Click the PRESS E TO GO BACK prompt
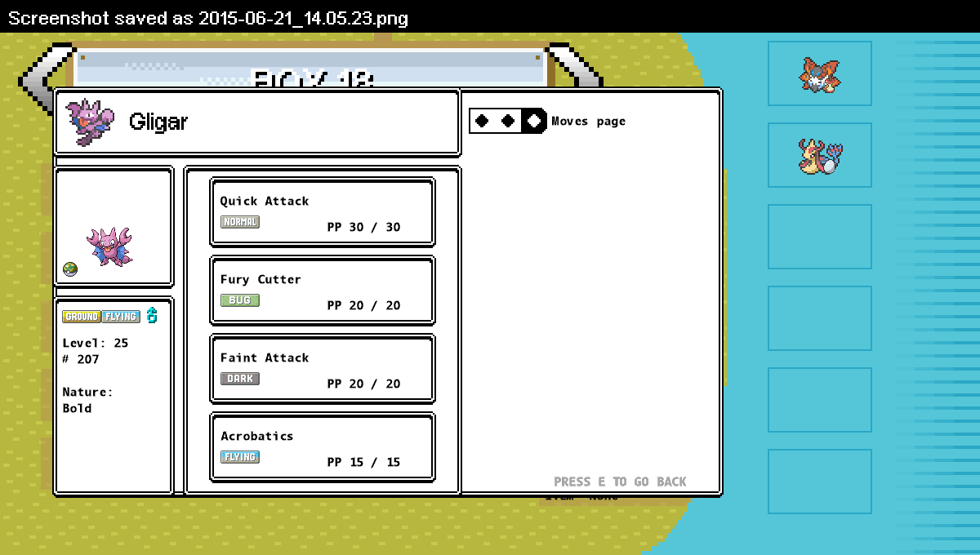 [x=620, y=482]
